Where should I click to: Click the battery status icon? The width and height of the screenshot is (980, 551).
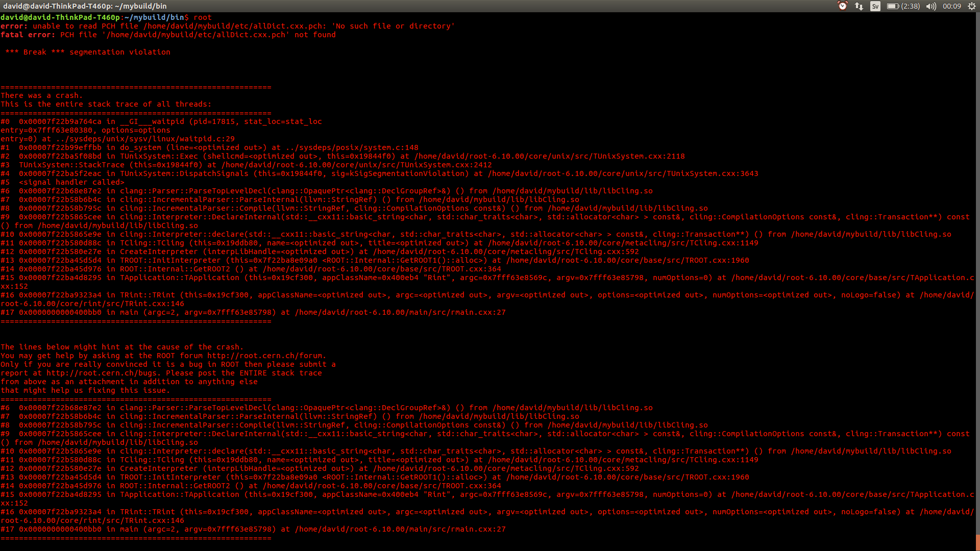(892, 6)
